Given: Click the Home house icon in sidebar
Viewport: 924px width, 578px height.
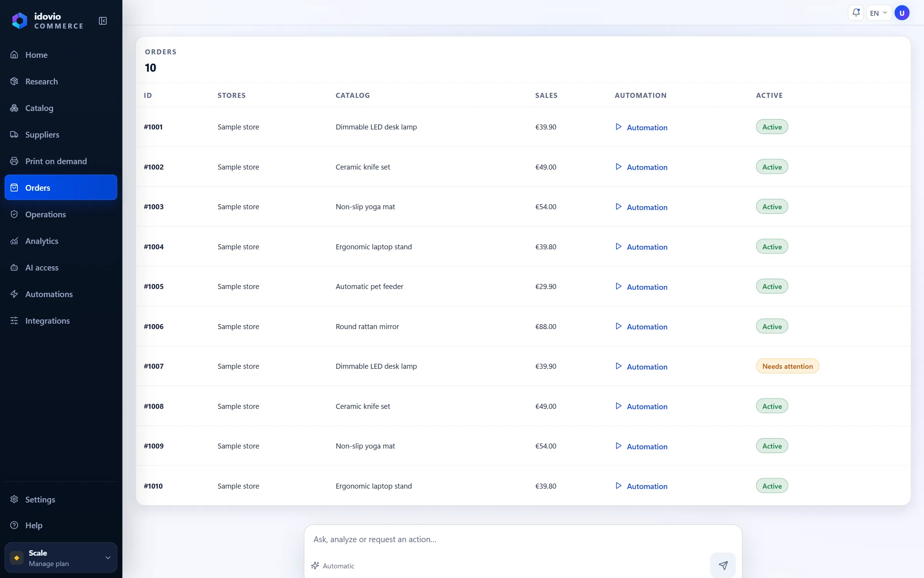Looking at the screenshot, I should 14,55.
